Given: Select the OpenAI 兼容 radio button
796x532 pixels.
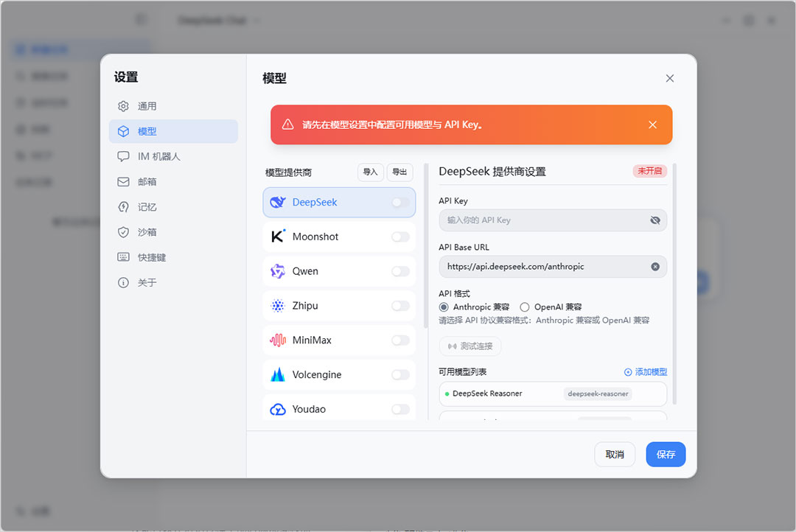Looking at the screenshot, I should tap(523, 307).
